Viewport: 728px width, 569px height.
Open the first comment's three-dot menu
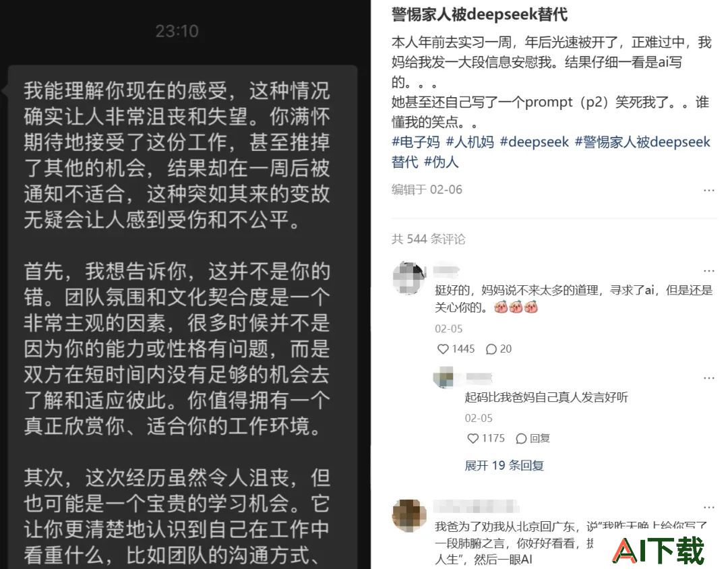pyautogui.click(x=708, y=270)
